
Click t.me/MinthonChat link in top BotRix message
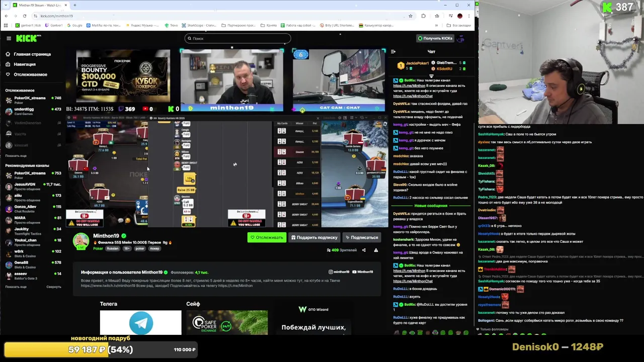[x=413, y=96]
